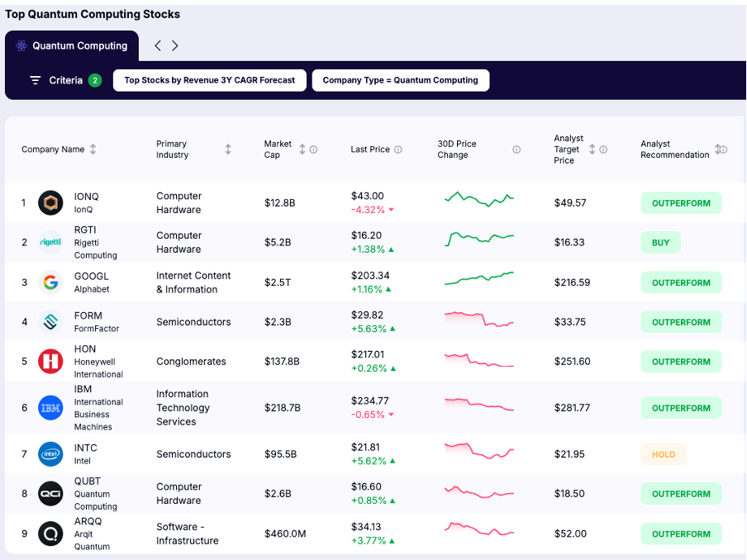
Task: Select Software - Infrastructure industry cell
Action: click(188, 534)
